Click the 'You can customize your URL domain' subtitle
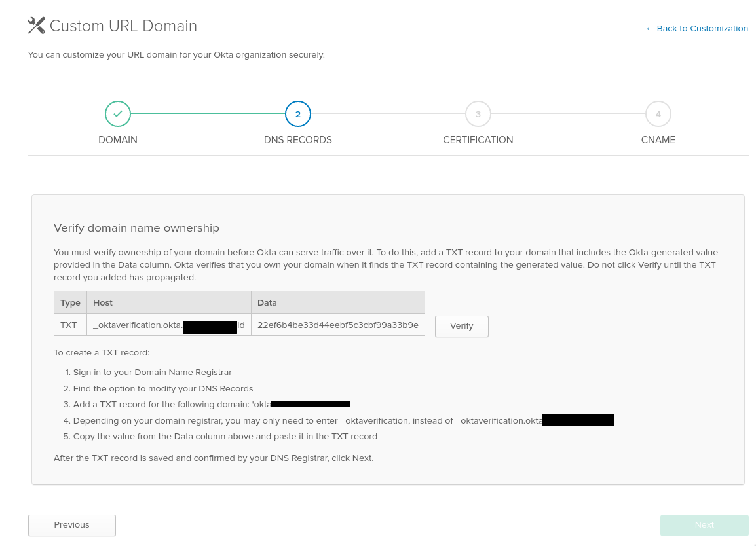This screenshot has width=756, height=546. 176,54
